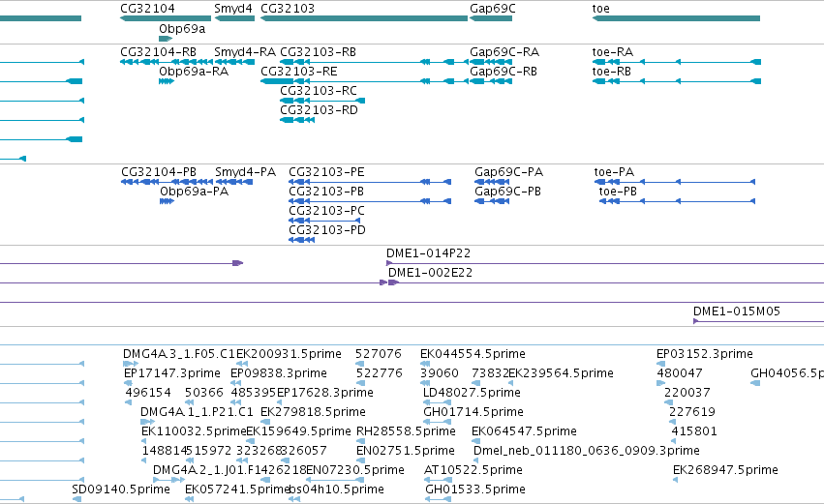Select protein Gap69C-PB label
The width and height of the screenshot is (824, 504).
tap(507, 192)
